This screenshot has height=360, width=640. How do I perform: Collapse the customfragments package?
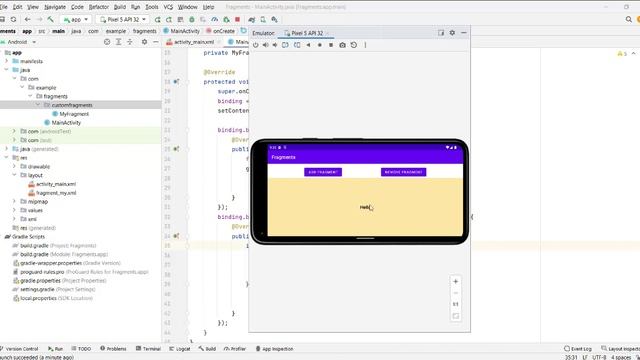38,105
